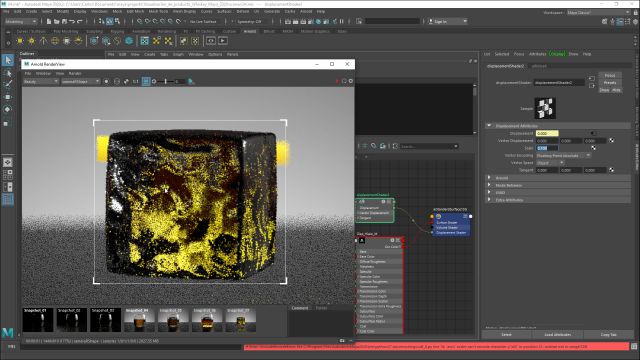Viewport: 640px width, 360px height.
Task: Select the Snapshot_04 thumbnail
Action: (x=139, y=320)
